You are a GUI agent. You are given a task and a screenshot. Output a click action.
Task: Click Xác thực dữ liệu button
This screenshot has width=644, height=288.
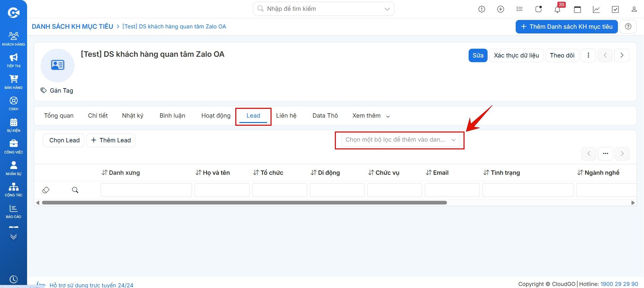[x=516, y=55]
